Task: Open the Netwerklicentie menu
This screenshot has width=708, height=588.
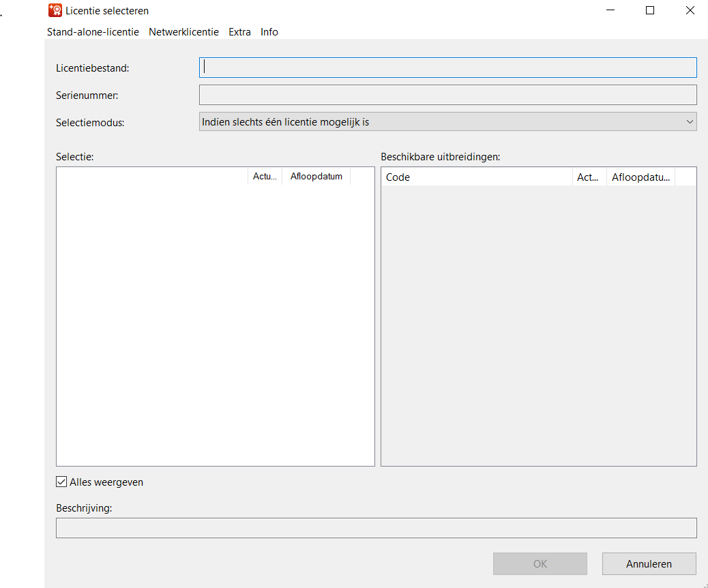Action: click(x=183, y=32)
